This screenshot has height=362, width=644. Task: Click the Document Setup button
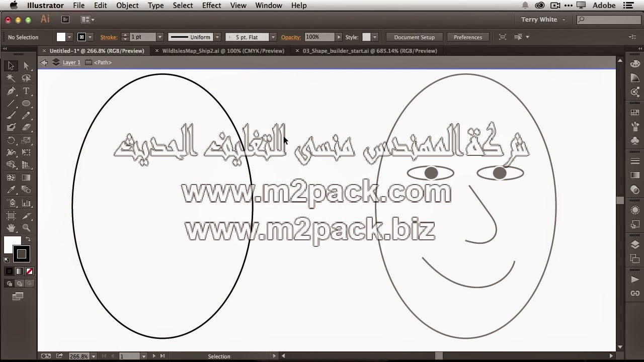414,37
